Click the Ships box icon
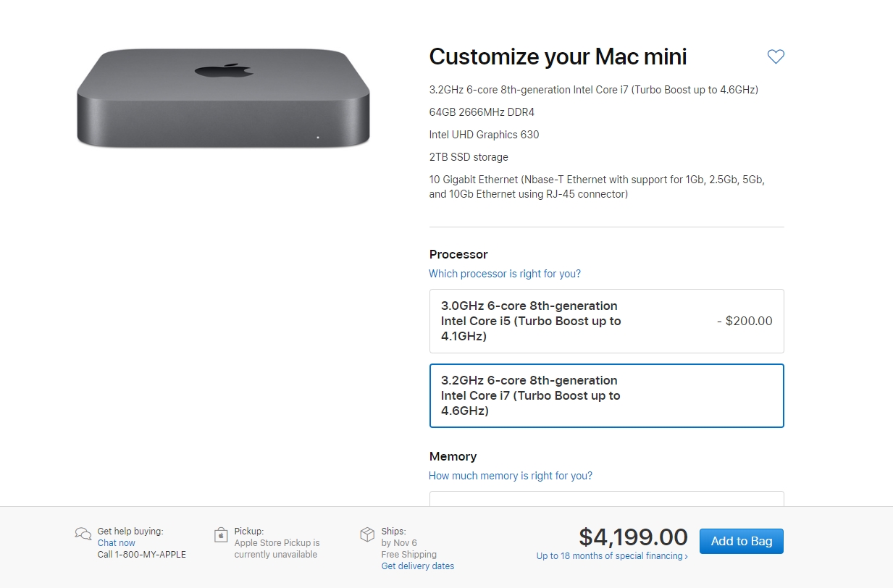893x588 pixels. coord(367,534)
